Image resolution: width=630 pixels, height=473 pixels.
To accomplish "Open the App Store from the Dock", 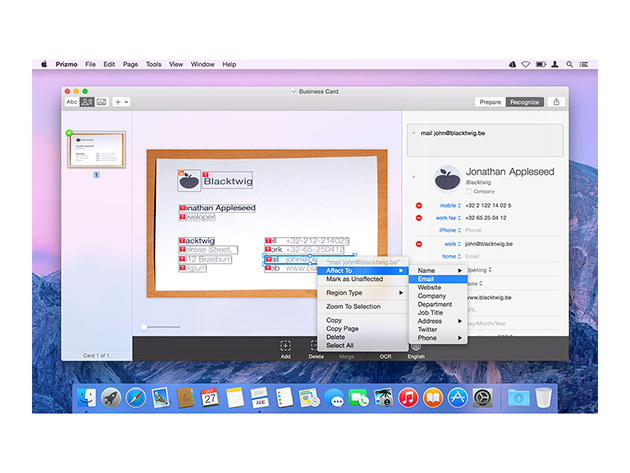I will click(x=457, y=398).
